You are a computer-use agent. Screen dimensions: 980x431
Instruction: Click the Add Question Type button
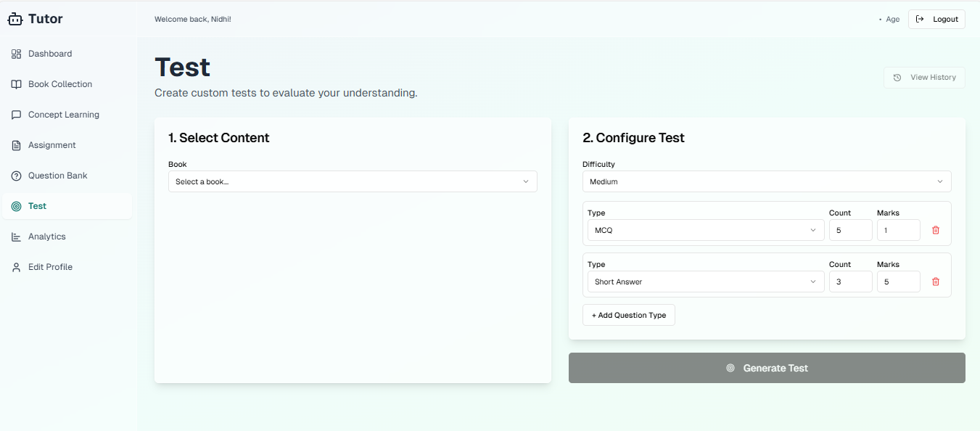point(628,314)
